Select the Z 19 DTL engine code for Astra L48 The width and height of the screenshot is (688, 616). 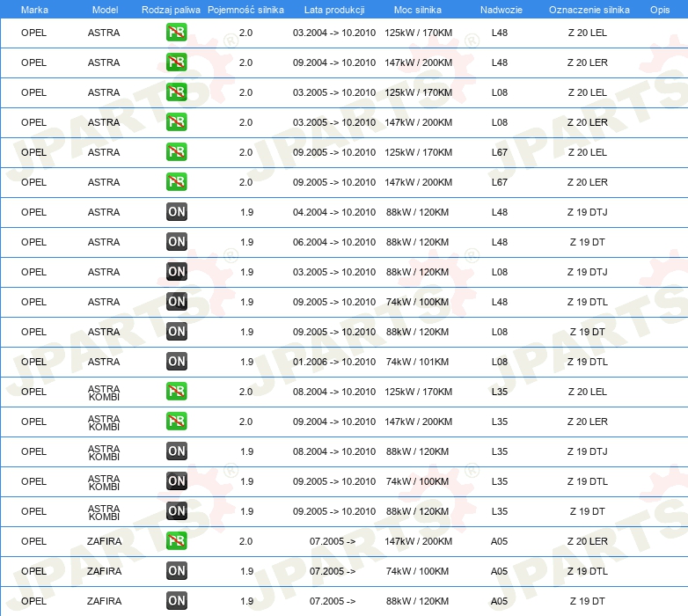click(x=587, y=302)
